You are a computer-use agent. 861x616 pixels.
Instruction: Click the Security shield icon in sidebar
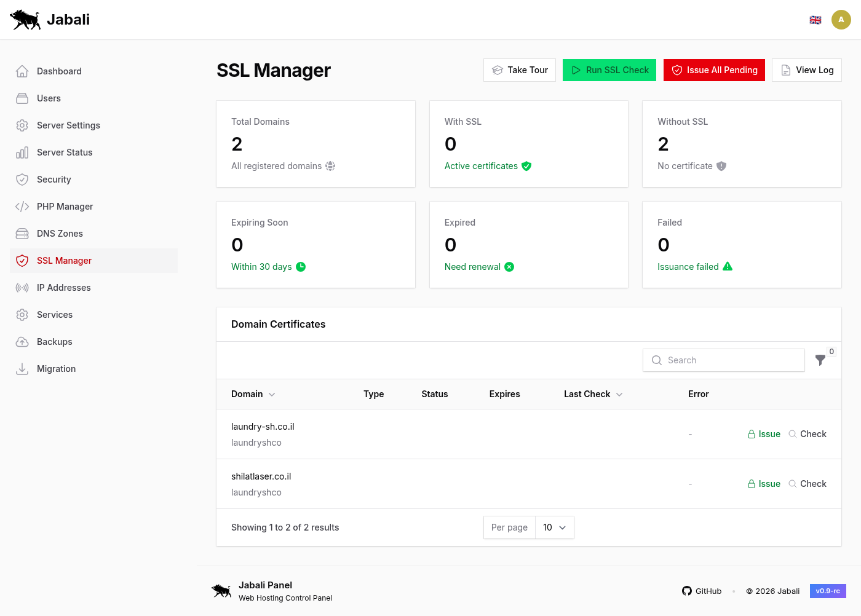coord(22,179)
